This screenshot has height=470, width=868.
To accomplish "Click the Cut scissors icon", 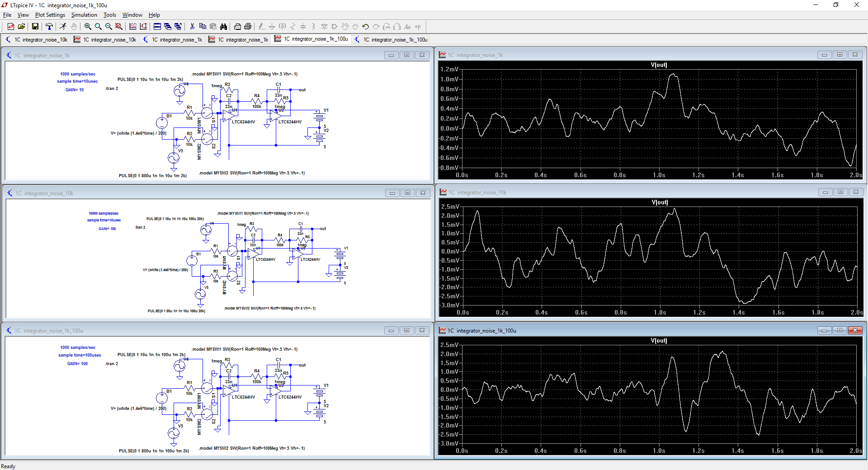I will pos(192,27).
